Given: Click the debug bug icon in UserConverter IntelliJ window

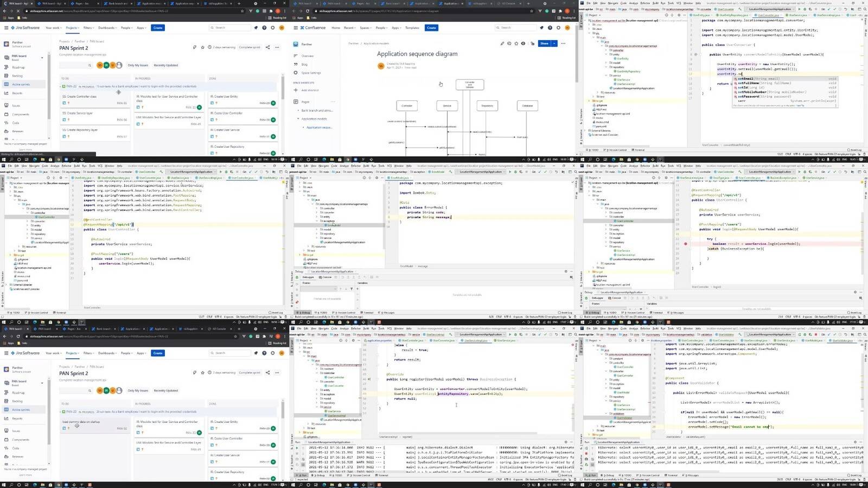Looking at the screenshot, I should (805, 9).
